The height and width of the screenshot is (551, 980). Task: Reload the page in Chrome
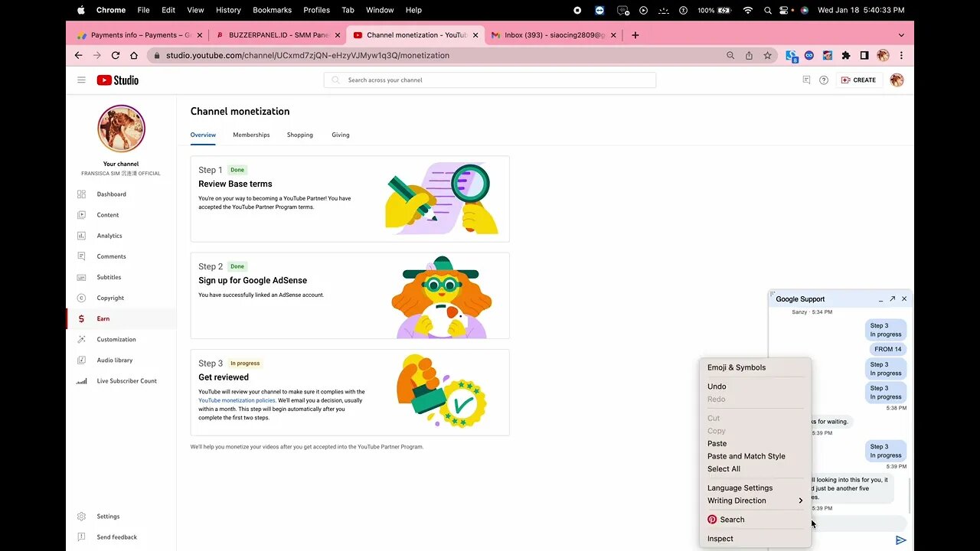click(x=116, y=55)
